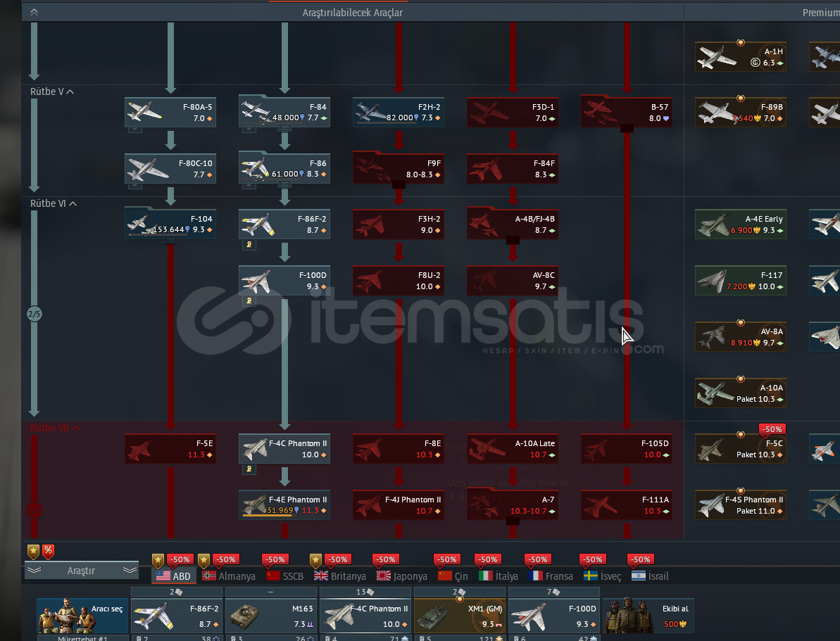Open the locked F-5E vehicle card
Viewport: 840px width, 641px height.
coord(170,449)
